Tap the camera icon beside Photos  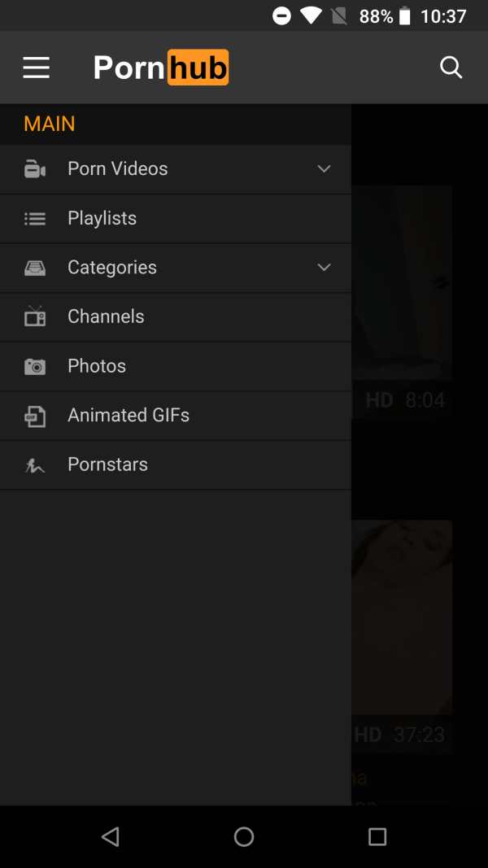(x=35, y=366)
